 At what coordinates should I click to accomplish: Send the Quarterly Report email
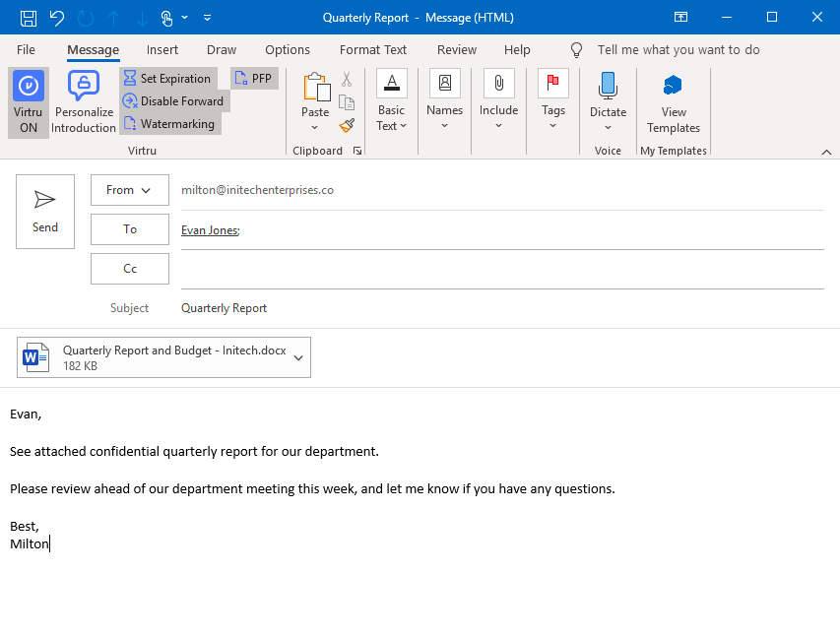tap(44, 211)
